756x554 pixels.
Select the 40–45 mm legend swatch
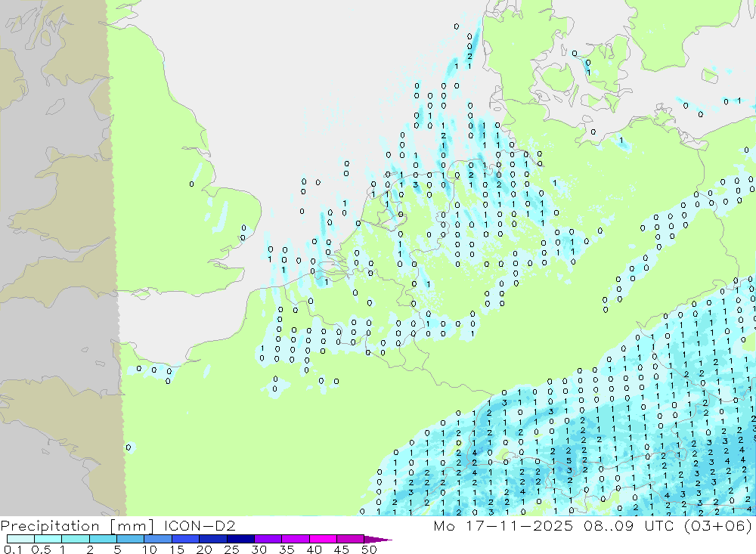point(323,539)
